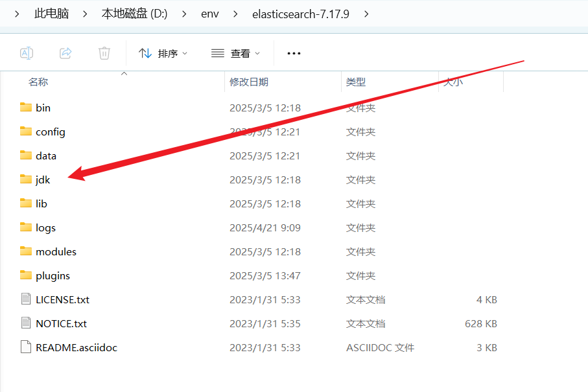This screenshot has height=392, width=588.
Task: Click the plugins date 2025/3/5 13:47
Action: coord(265,276)
